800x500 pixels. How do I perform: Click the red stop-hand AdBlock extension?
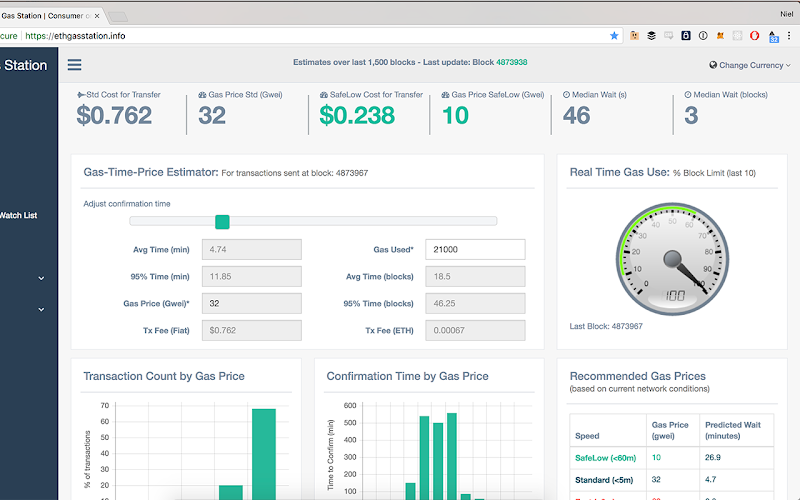(x=755, y=36)
